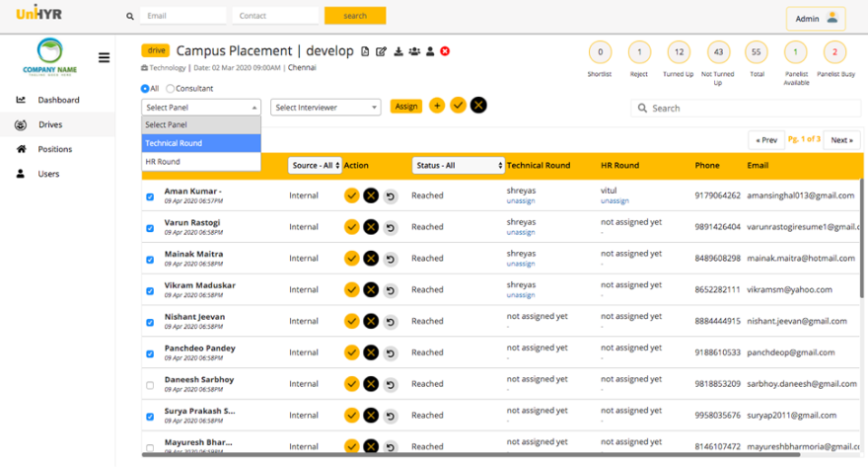Open Dashboard in the sidebar
Viewport: 868px width, 467px height.
pyautogui.click(x=57, y=100)
